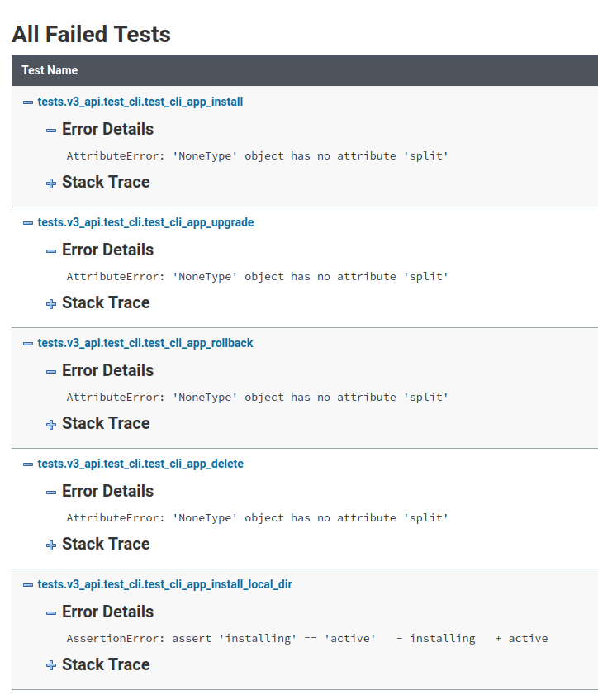Open the test_cli_app_rollback test link

(x=146, y=343)
